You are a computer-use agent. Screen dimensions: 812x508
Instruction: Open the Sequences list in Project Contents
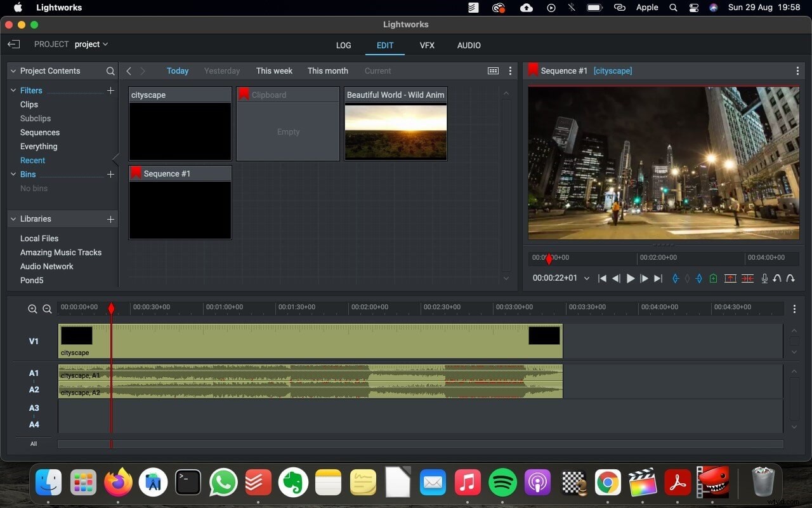[x=40, y=132]
